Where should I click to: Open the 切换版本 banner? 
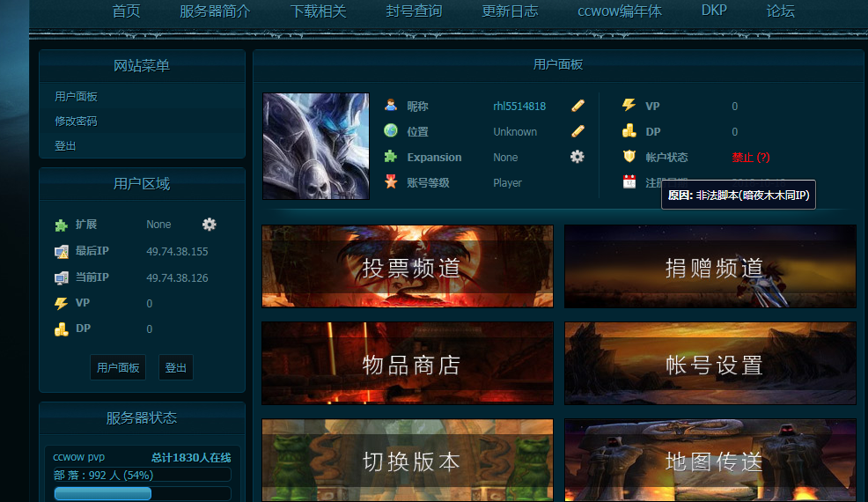click(408, 460)
